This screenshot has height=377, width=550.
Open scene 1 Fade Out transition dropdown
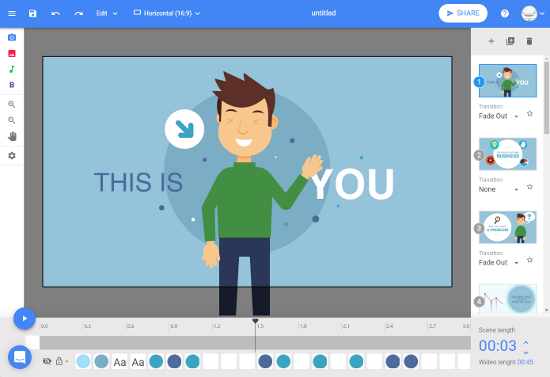[498, 116]
